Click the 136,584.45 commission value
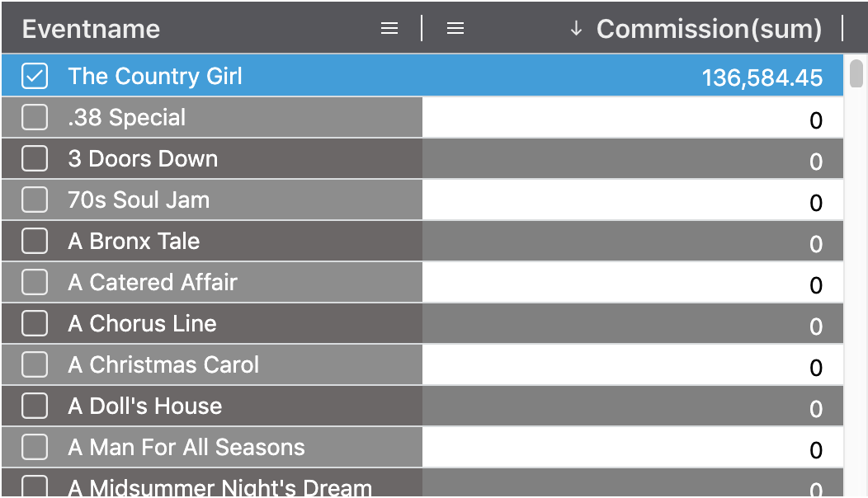This screenshot has width=868, height=498. (762, 78)
